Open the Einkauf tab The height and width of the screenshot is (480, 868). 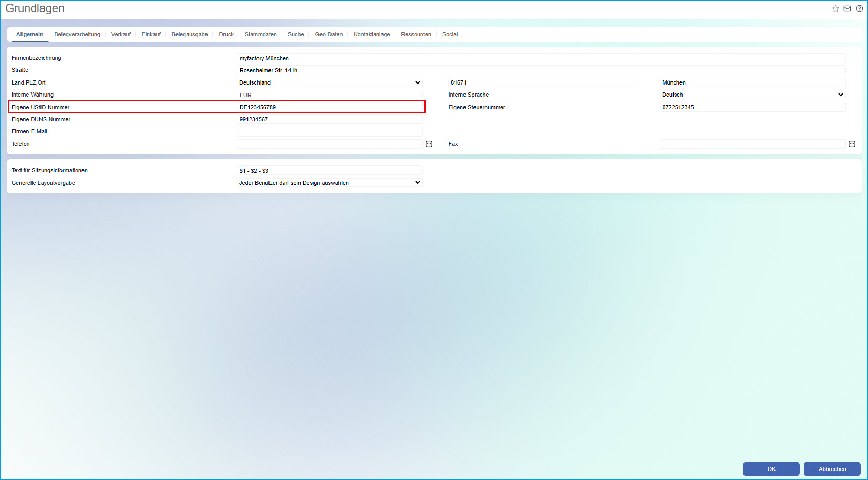151,34
